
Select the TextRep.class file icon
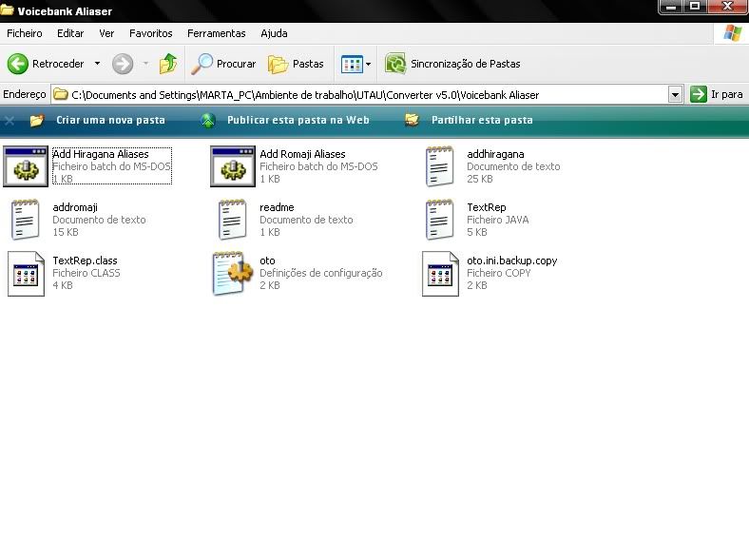26,274
